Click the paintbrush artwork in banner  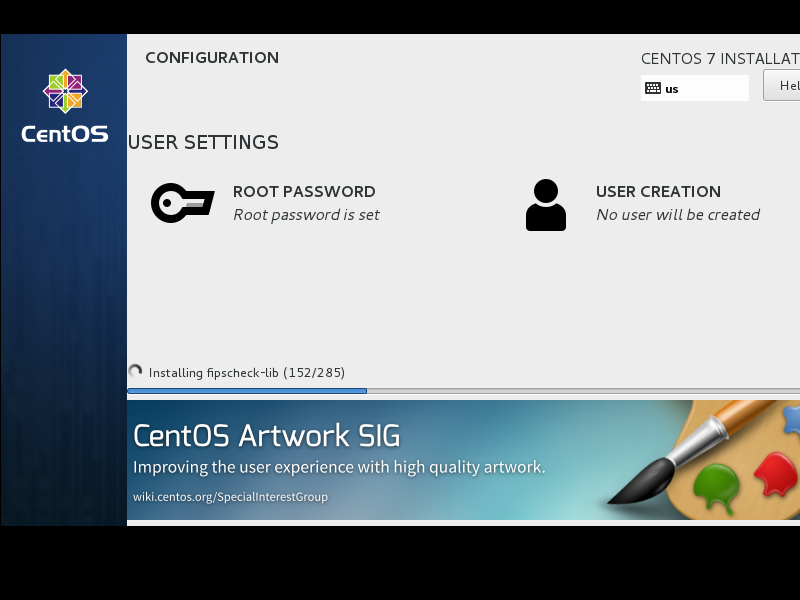point(691,451)
